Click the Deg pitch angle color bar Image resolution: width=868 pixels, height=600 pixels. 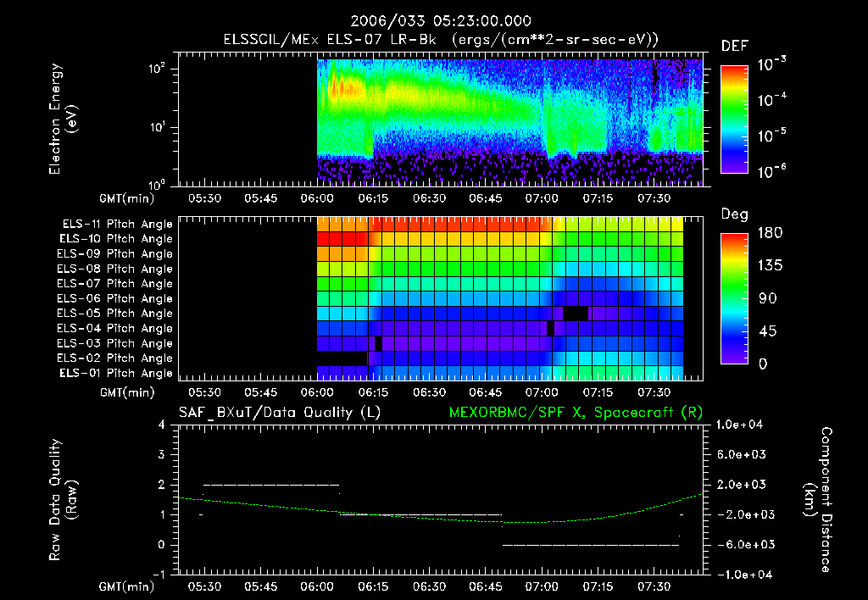pyautogui.click(x=734, y=298)
